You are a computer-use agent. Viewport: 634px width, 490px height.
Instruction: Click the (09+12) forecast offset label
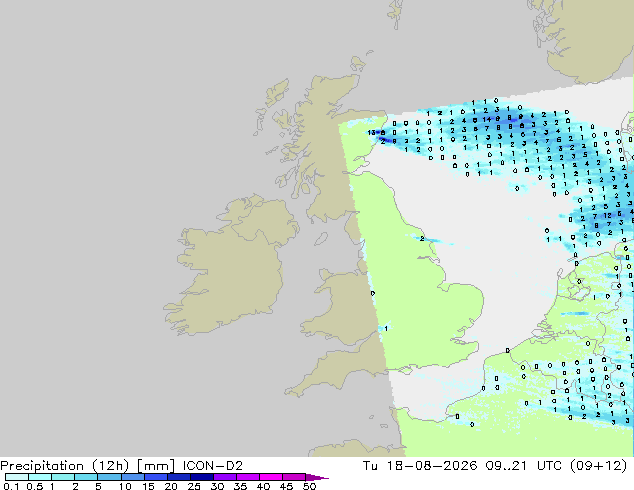coord(598,466)
